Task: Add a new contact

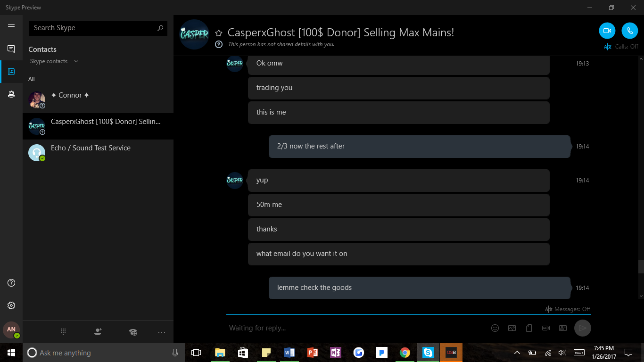Action: click(x=98, y=332)
